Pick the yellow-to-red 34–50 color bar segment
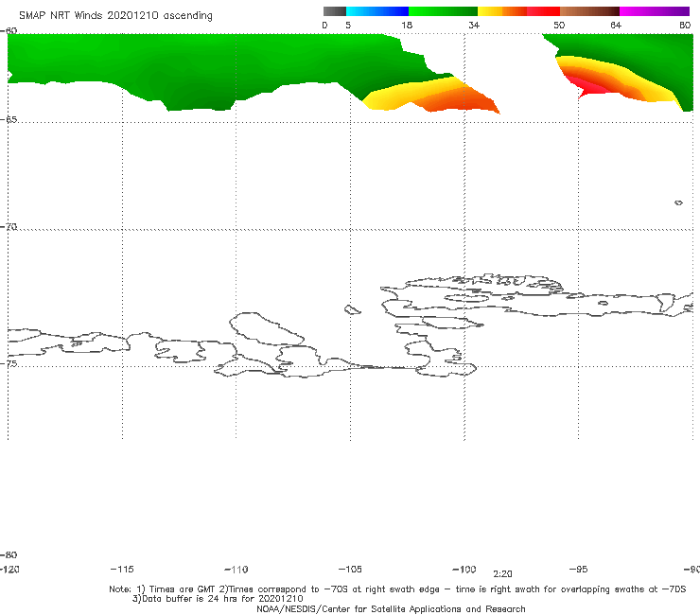Viewport: 700px width, 615px height. pos(518,11)
